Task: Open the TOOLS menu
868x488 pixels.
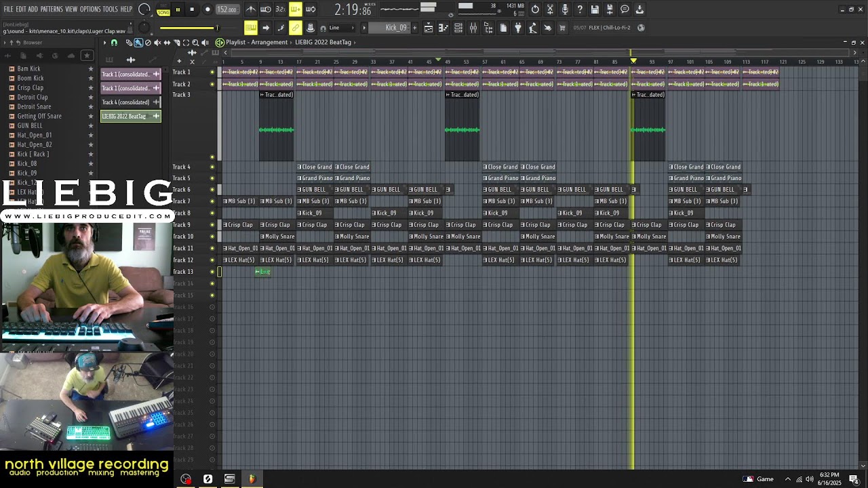Action: (111, 9)
